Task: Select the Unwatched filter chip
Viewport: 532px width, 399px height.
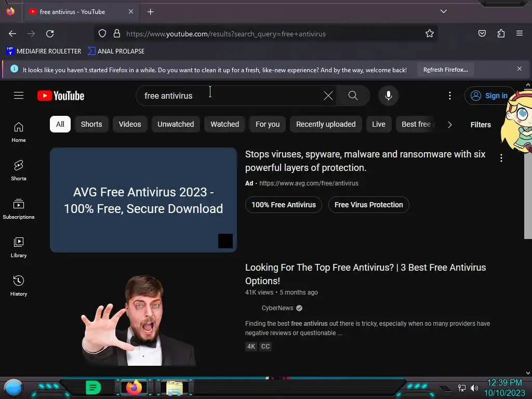Action: (176, 124)
